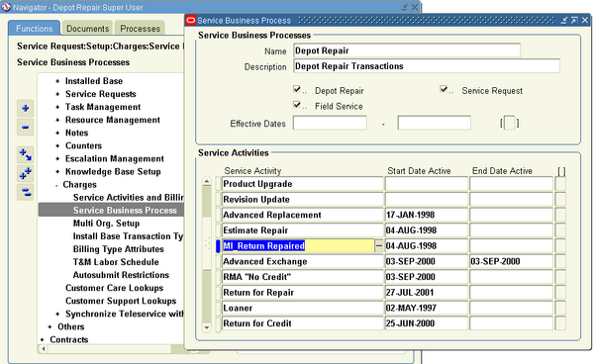This screenshot has width=594, height=364.
Task: Click the Effective Dates start field
Action: click(x=330, y=124)
